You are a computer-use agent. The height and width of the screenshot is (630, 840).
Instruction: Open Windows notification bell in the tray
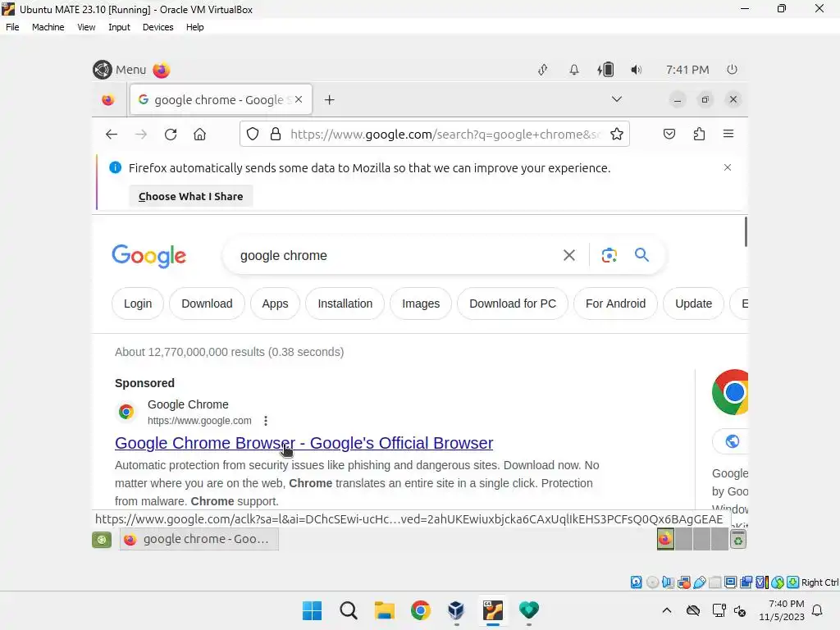tap(818, 610)
